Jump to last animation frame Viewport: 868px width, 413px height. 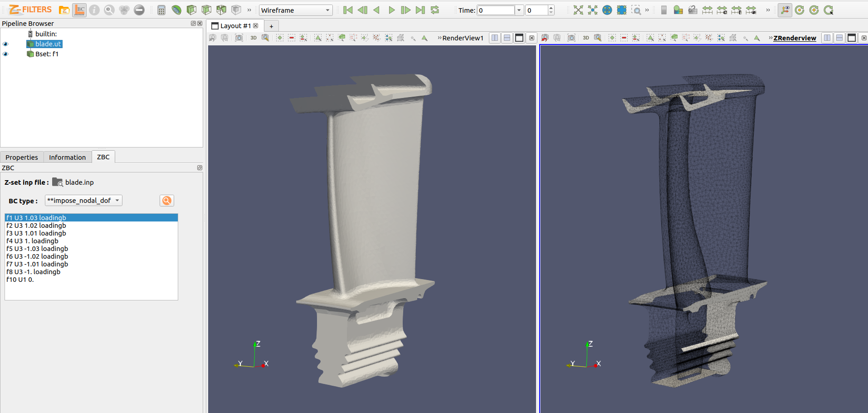pyautogui.click(x=420, y=10)
